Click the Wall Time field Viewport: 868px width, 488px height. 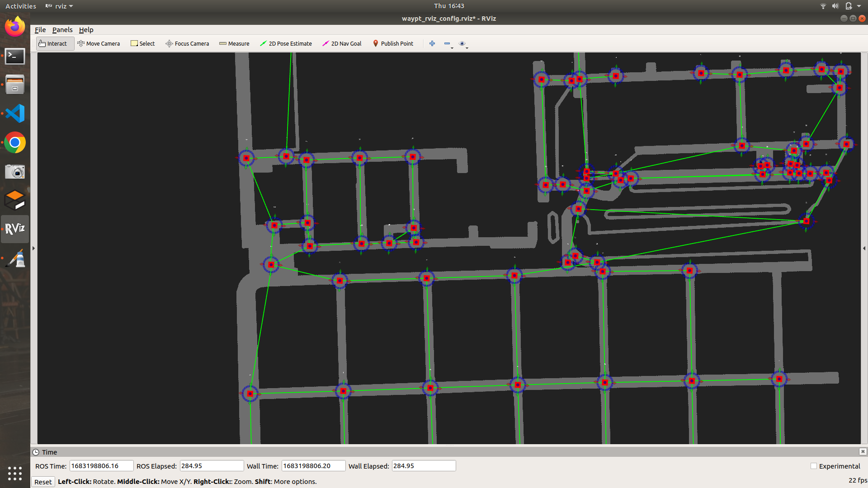pyautogui.click(x=313, y=466)
